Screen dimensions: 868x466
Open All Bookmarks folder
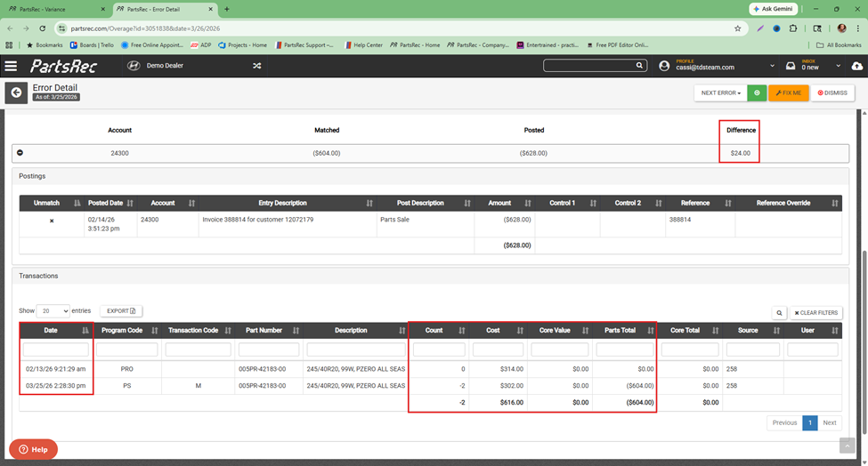coord(839,44)
